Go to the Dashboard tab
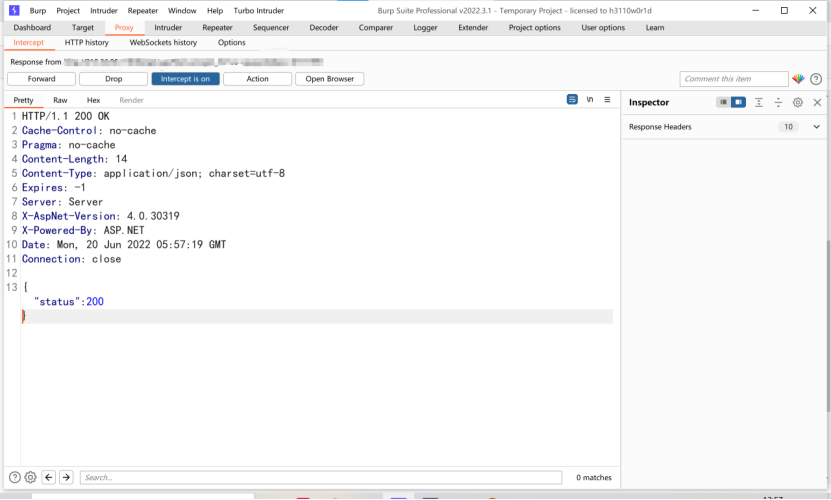Screen dimensions: 831x500 pyautogui.click(x=32, y=28)
